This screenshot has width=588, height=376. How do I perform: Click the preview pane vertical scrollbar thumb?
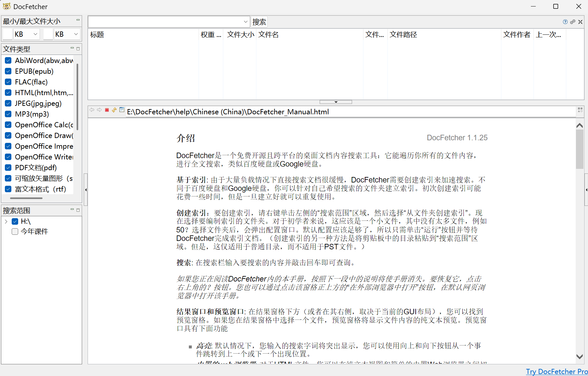click(580, 149)
